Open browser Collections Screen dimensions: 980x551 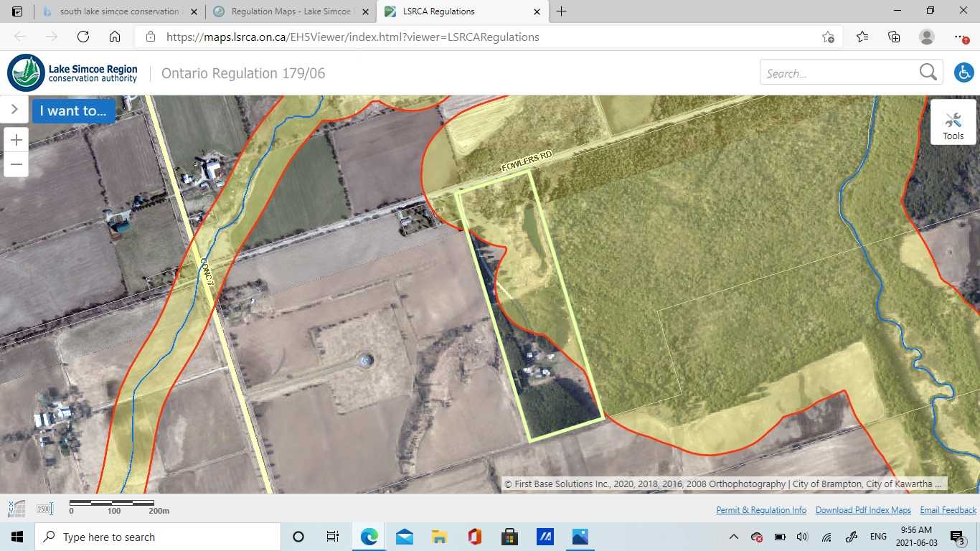(x=894, y=37)
